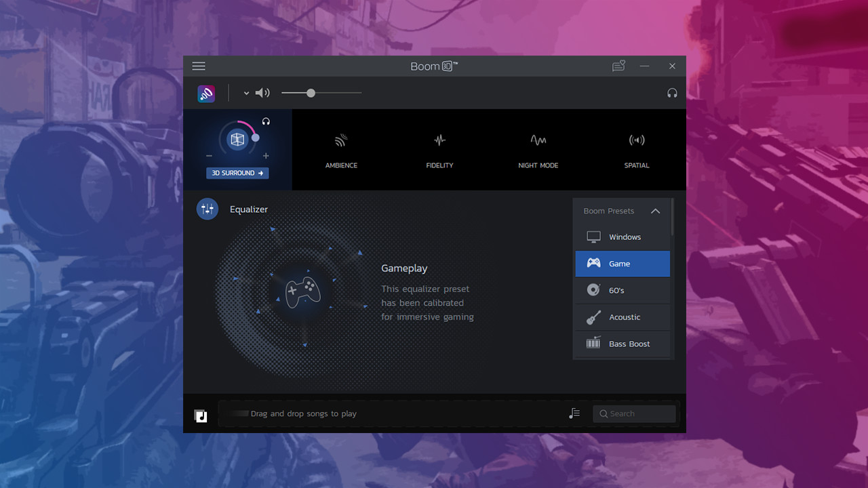
Task: Open the output device dropdown
Action: coord(246,93)
